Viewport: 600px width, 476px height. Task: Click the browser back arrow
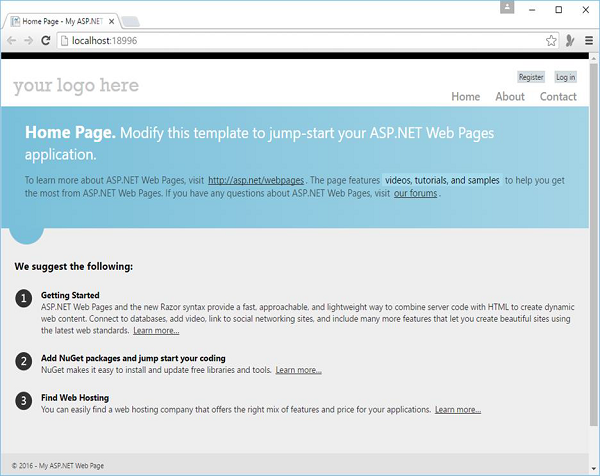[x=11, y=40]
